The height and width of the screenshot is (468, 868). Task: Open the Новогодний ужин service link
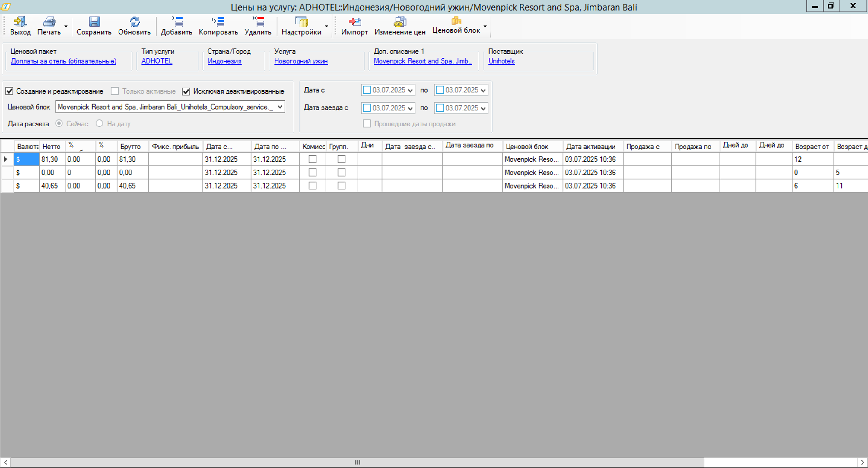pyautogui.click(x=300, y=61)
